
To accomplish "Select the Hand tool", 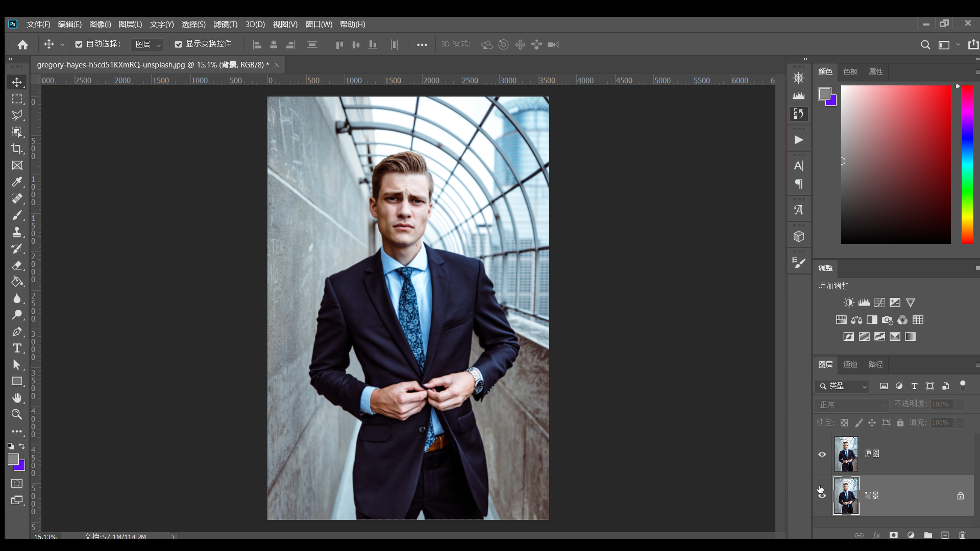I will 17,398.
